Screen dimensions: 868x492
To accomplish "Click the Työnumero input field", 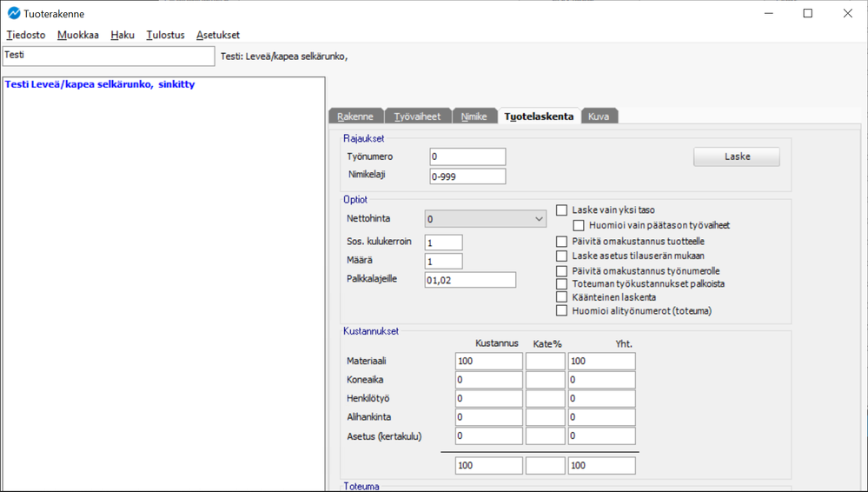I will tap(467, 156).
